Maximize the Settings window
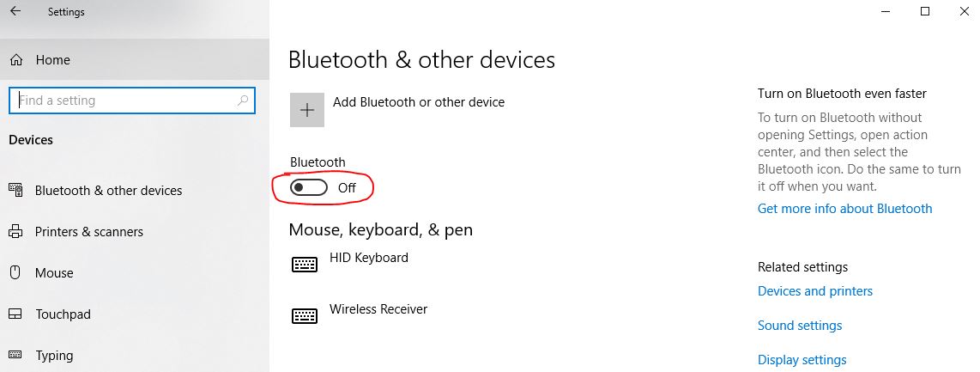The height and width of the screenshot is (372, 980). click(925, 11)
